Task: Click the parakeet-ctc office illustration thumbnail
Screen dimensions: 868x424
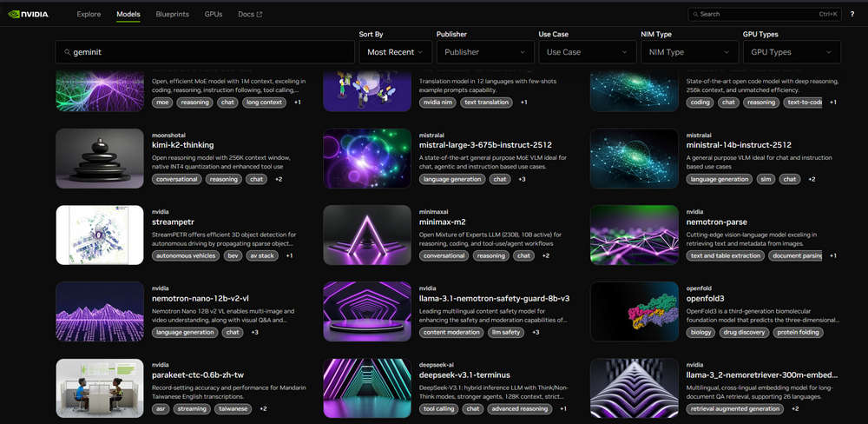Action: point(100,388)
